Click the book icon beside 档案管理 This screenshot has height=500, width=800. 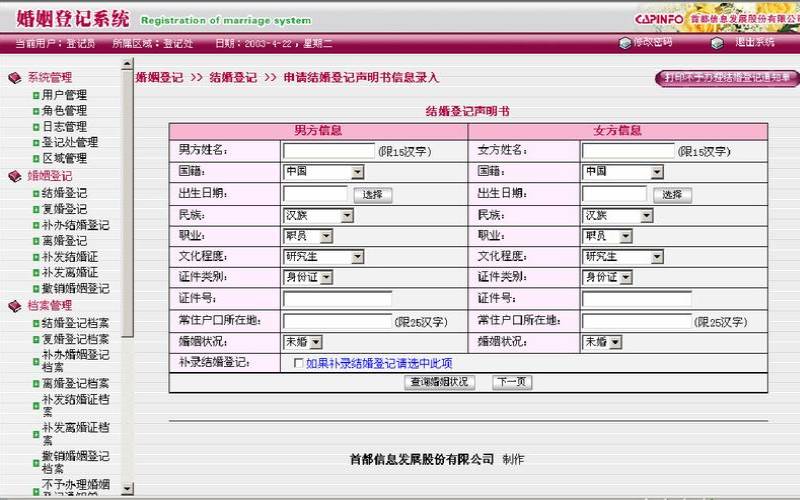[15, 306]
